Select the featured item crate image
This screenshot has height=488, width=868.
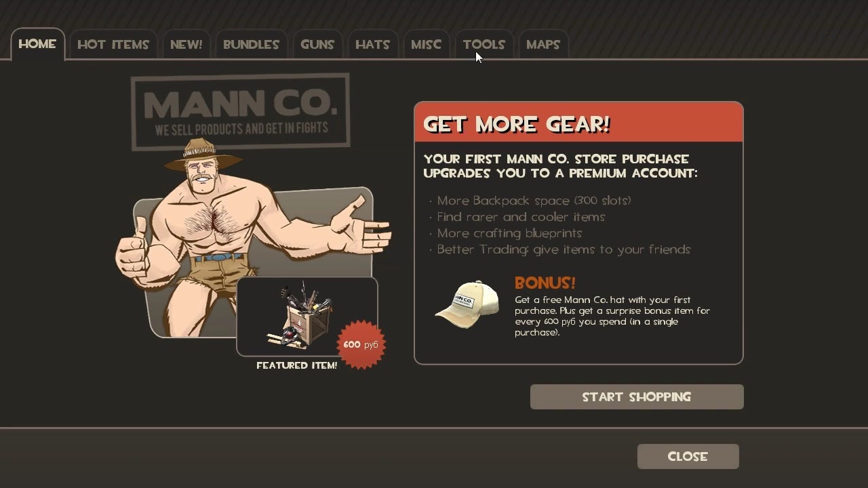coord(301,316)
